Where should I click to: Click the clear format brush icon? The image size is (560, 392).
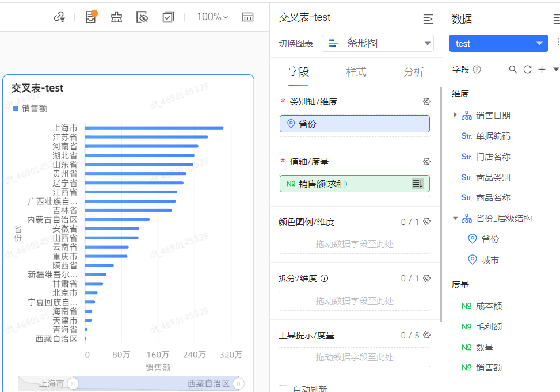point(116,17)
